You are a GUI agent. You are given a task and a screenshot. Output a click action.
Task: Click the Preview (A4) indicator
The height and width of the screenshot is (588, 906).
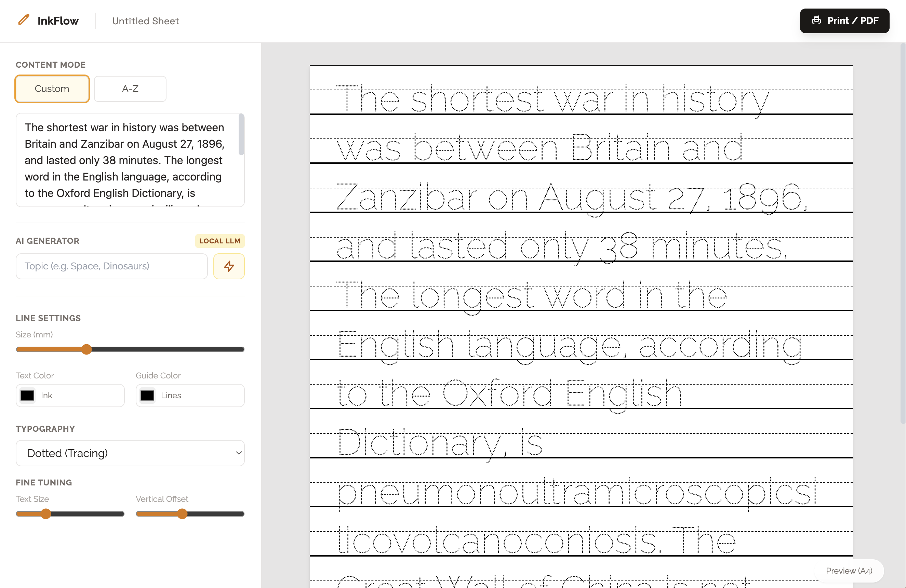849,571
